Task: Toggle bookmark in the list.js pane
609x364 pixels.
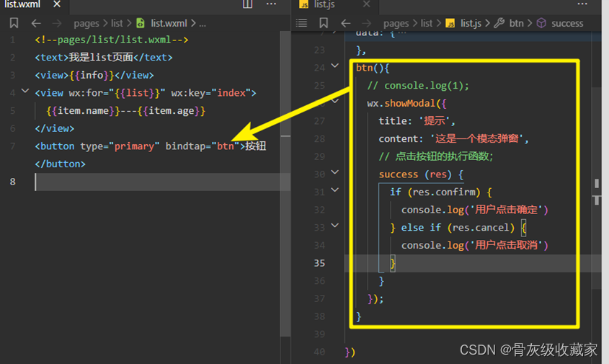Action: click(324, 23)
